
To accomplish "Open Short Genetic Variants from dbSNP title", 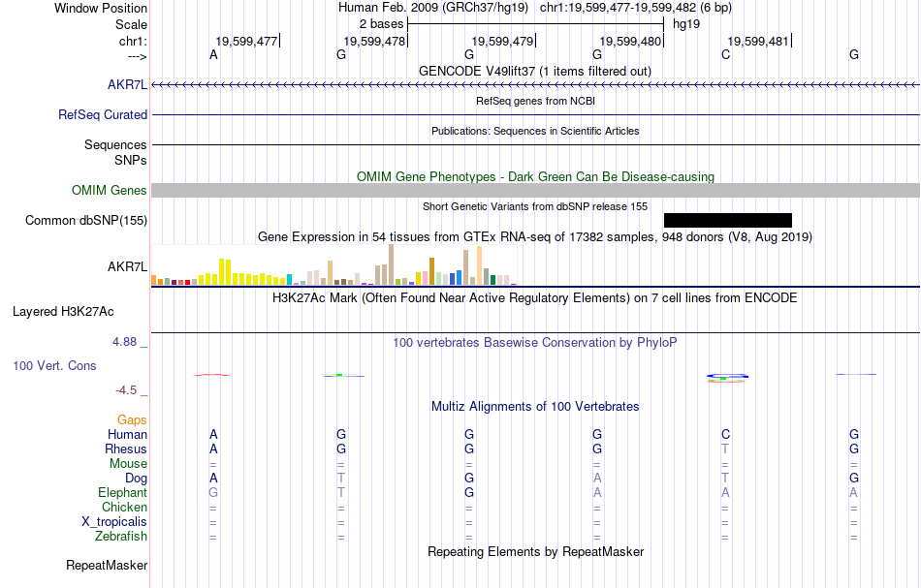I will tap(535, 206).
